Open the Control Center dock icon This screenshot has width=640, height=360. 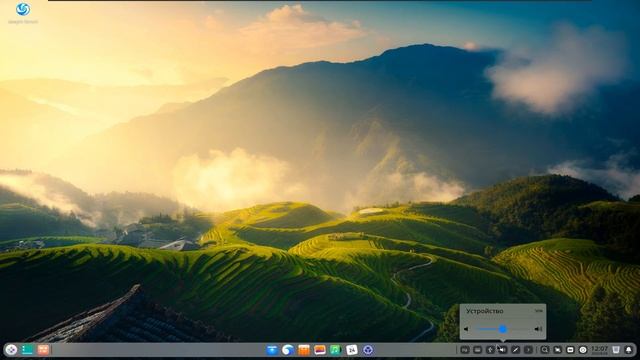(x=368, y=350)
